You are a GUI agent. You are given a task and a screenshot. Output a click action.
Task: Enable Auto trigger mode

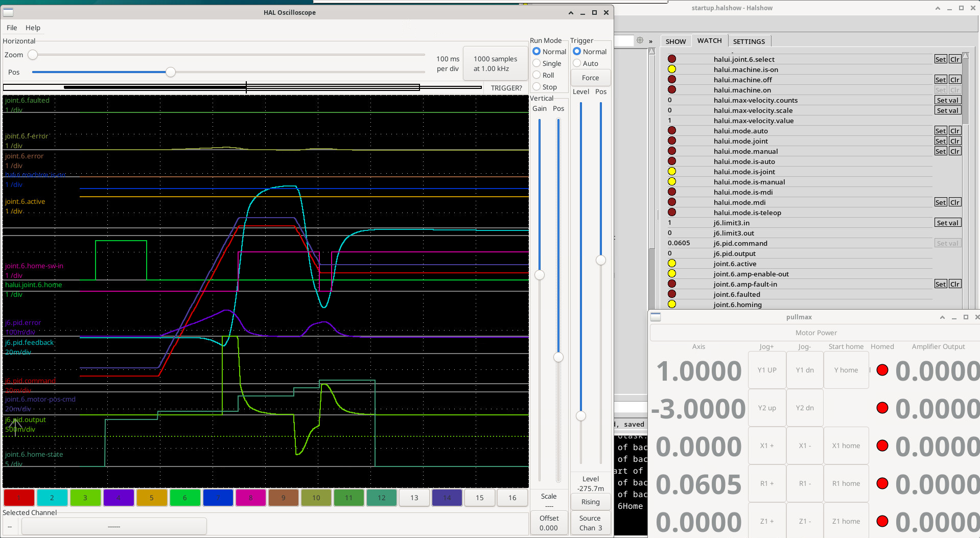(x=577, y=63)
